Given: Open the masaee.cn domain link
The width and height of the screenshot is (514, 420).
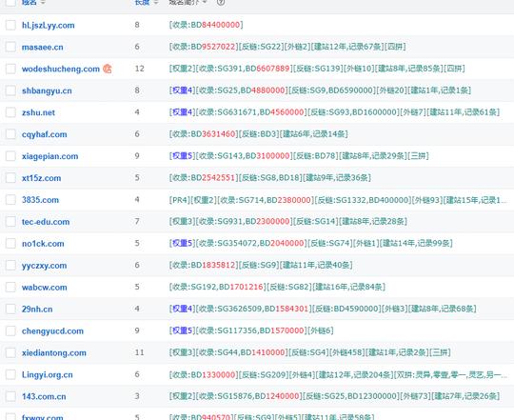Looking at the screenshot, I should (42, 47).
